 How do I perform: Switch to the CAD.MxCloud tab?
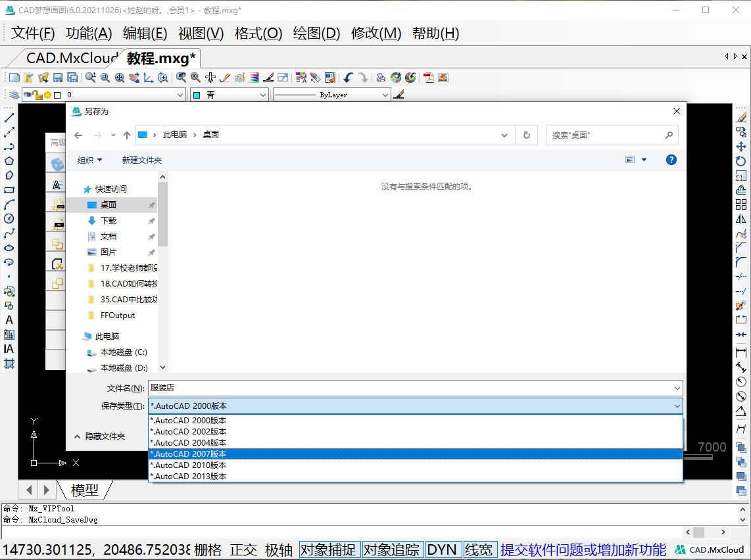click(x=72, y=58)
